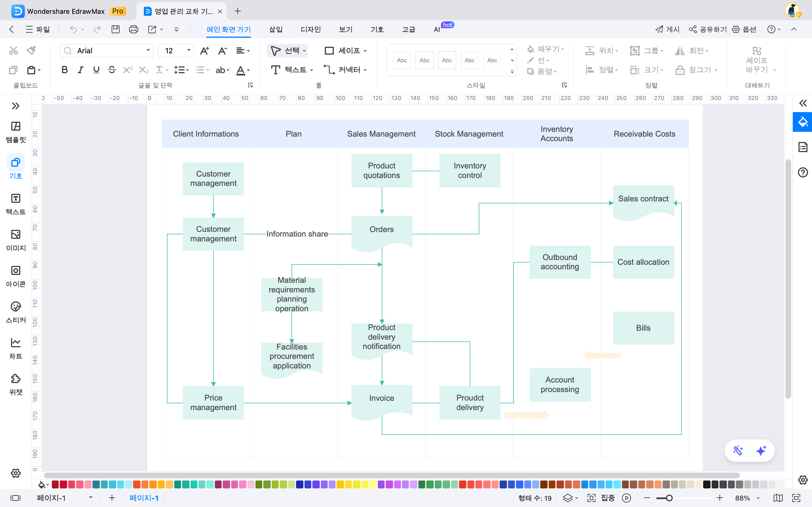Toggle strikethrough formatting
The image size is (812, 507).
(x=112, y=70)
